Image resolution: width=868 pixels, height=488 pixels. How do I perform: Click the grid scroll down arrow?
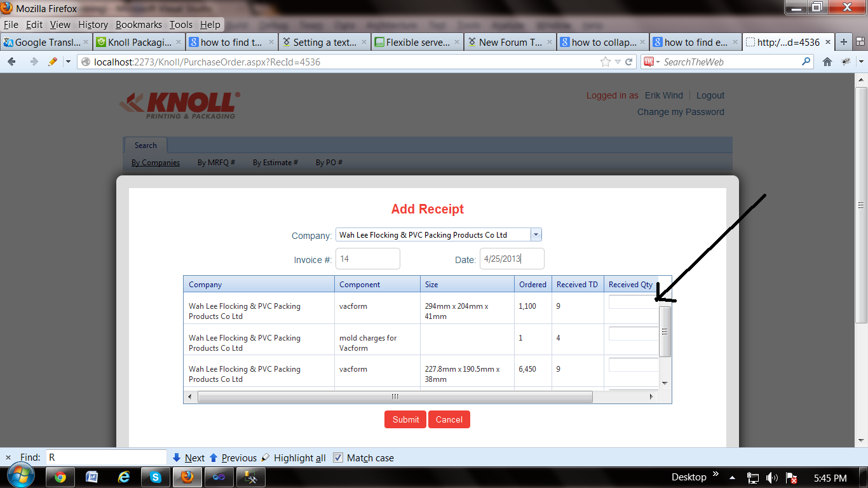(x=665, y=383)
